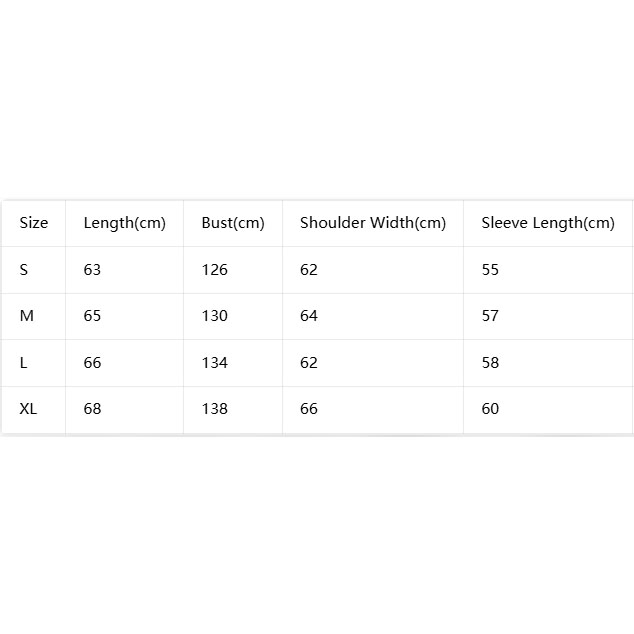Click the Shoulder Width(cm) column header
The height and width of the screenshot is (634, 634).
[x=373, y=223]
